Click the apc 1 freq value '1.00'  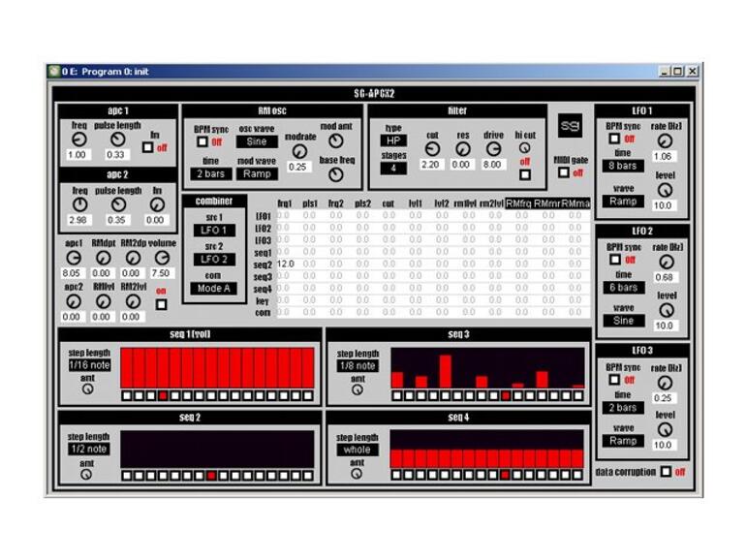[77, 155]
